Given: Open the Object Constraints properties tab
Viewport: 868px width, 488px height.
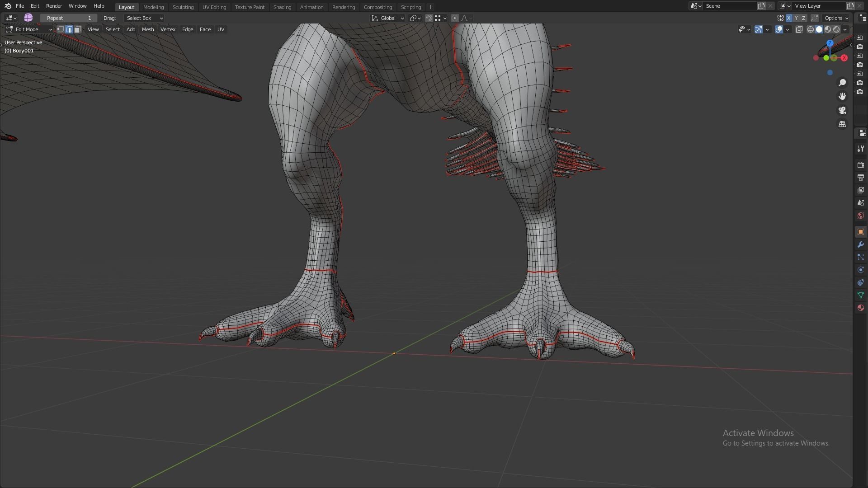Looking at the screenshot, I should click(860, 282).
